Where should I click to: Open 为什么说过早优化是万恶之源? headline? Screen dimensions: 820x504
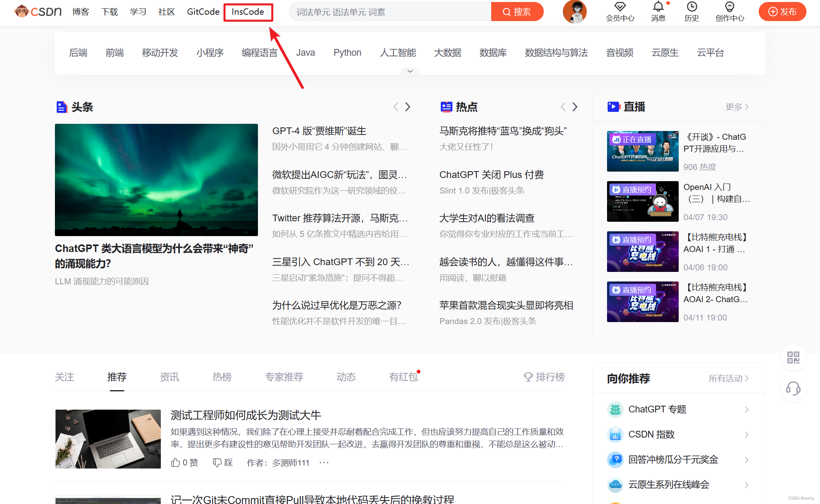click(x=337, y=305)
